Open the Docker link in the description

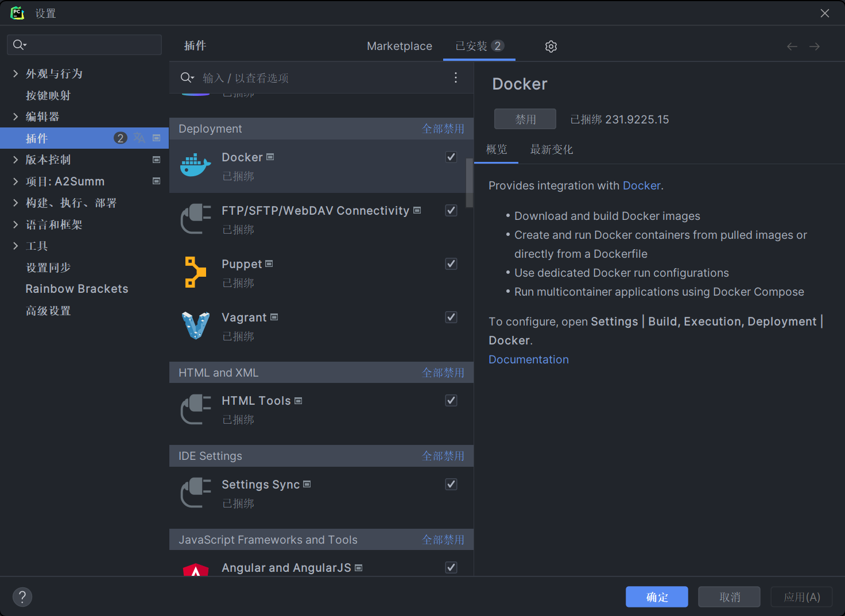(x=642, y=185)
